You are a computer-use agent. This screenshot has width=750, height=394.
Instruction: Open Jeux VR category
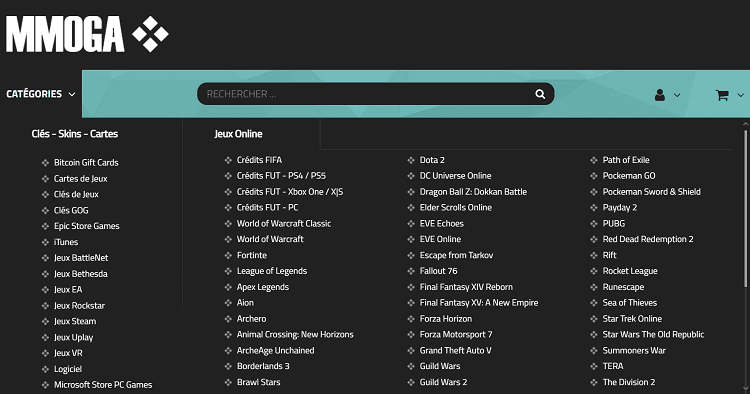(x=68, y=353)
